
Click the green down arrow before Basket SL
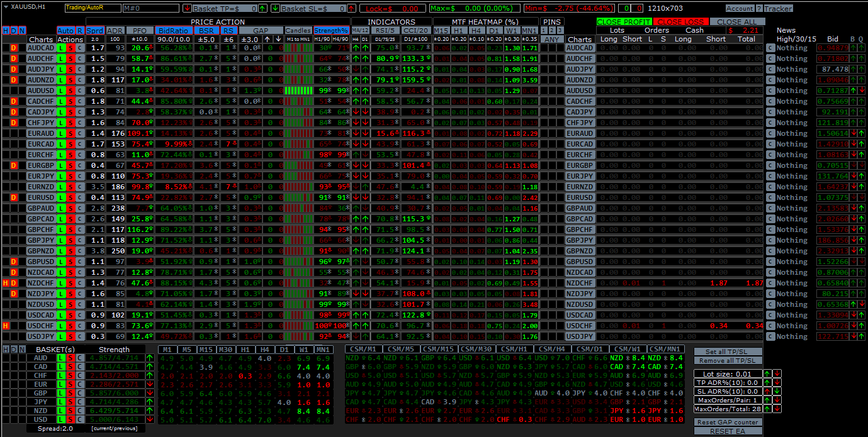276,9
